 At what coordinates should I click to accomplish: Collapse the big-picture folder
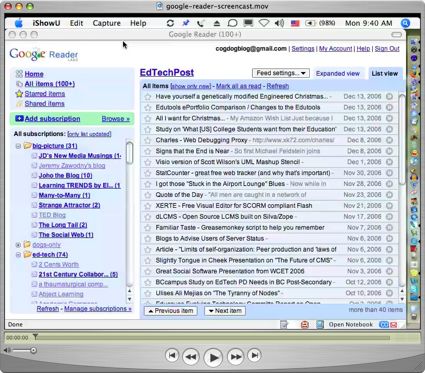[x=18, y=146]
